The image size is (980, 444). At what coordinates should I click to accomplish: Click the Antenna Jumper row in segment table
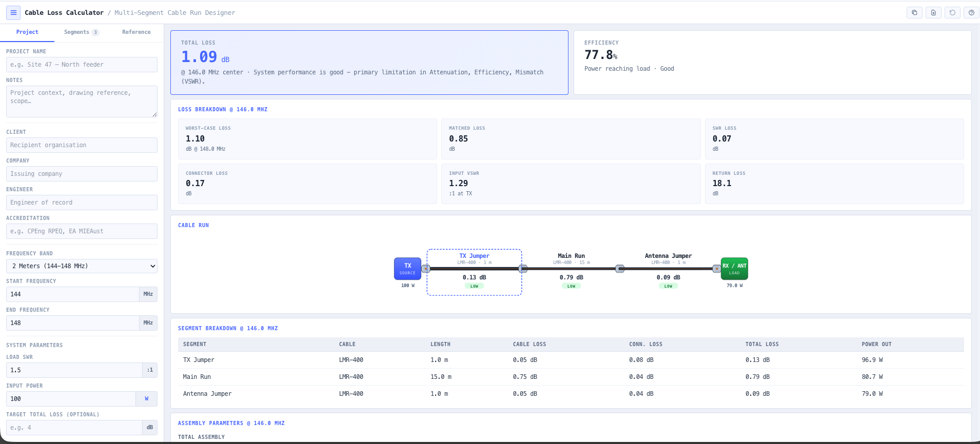click(x=571, y=394)
